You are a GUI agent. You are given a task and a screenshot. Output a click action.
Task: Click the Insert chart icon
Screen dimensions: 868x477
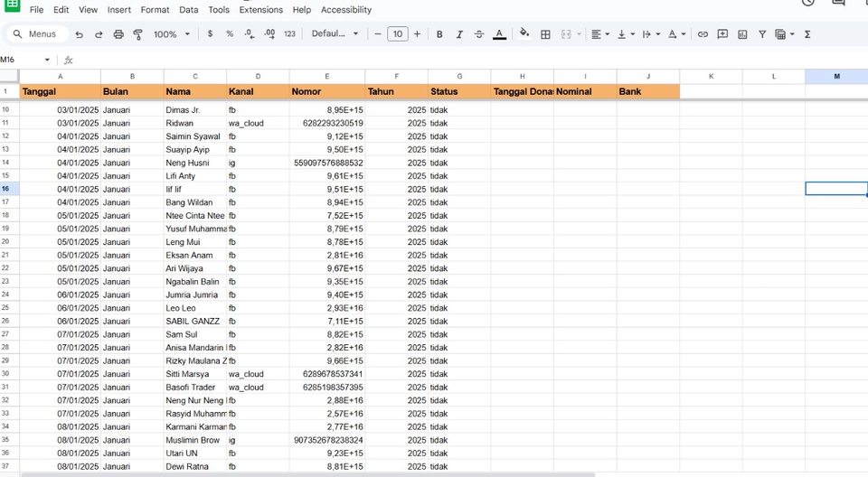coord(742,34)
